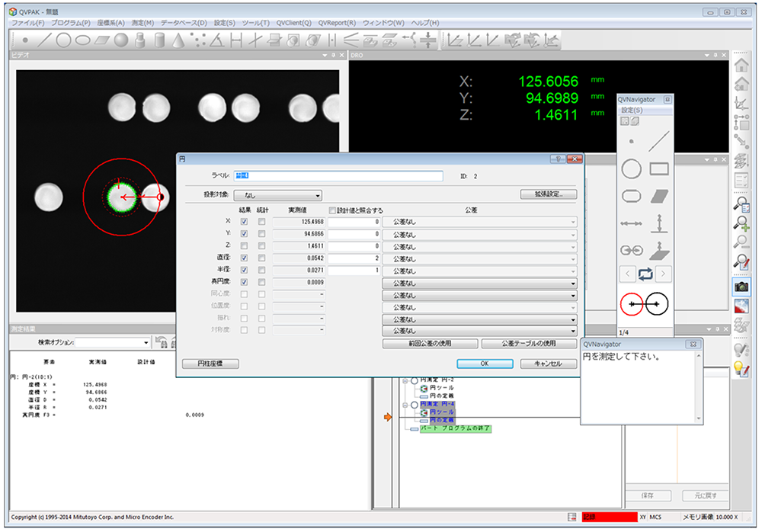The height and width of the screenshot is (532, 762).
Task: Pick the rectangle shape in QVNavigator
Action: click(x=658, y=169)
